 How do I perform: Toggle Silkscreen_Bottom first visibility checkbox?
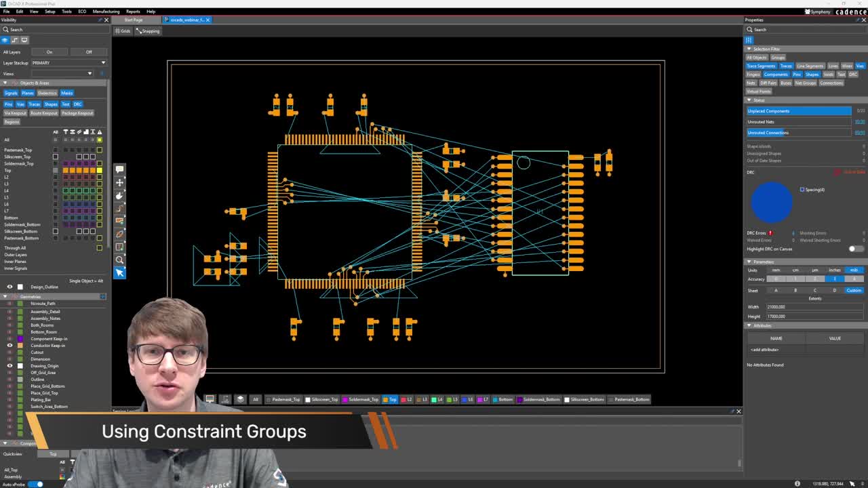pyautogui.click(x=56, y=231)
